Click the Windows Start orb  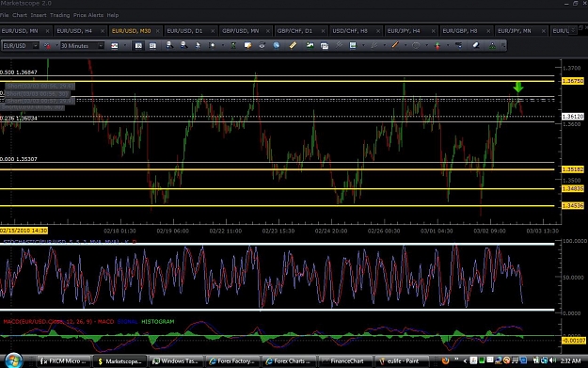click(x=13, y=360)
